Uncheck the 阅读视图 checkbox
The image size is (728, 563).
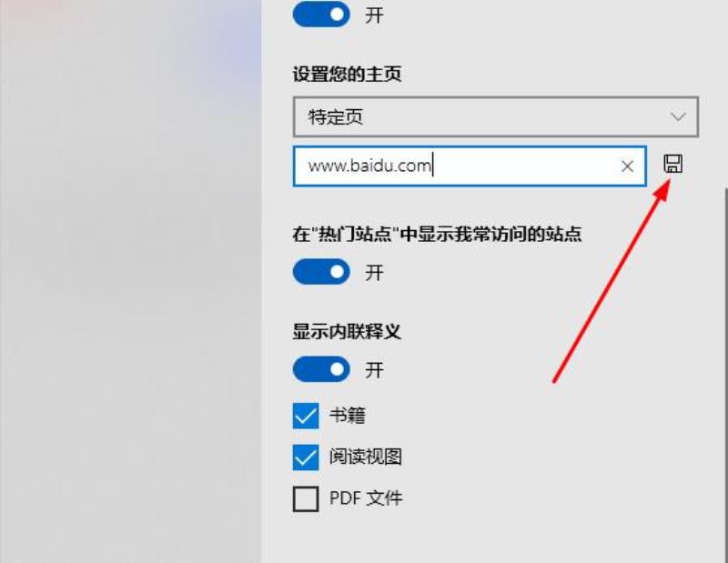[306, 457]
